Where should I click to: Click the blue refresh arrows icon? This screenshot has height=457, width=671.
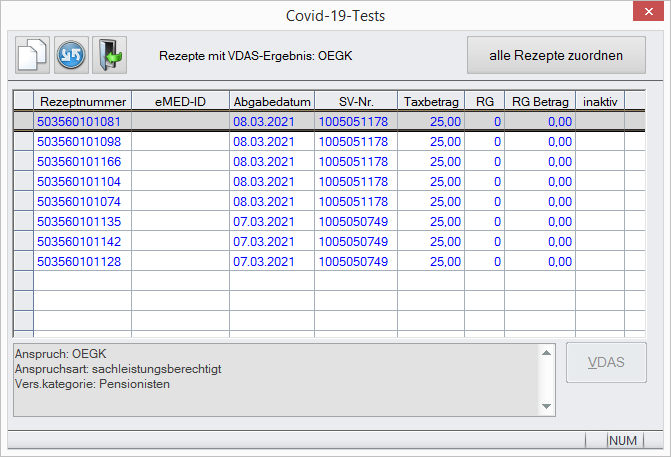tap(70, 55)
